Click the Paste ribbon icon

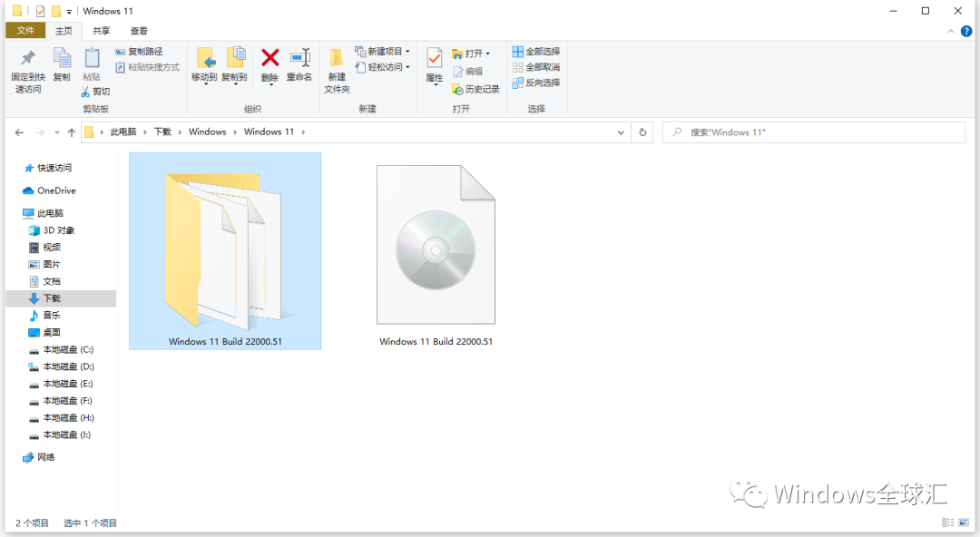tap(92, 64)
